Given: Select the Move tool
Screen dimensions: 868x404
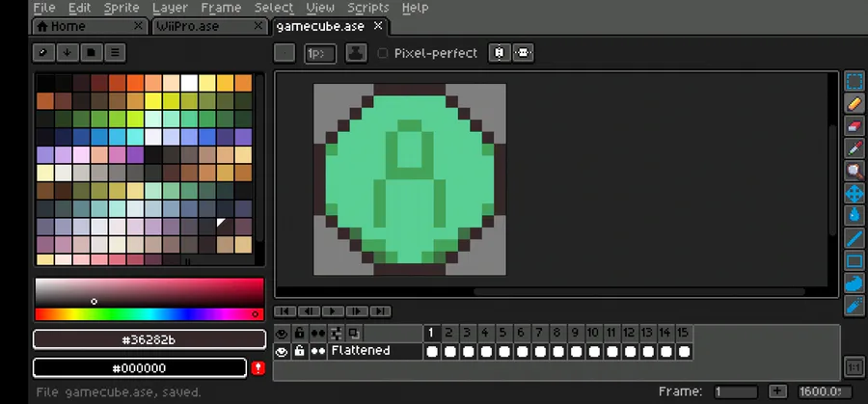Looking at the screenshot, I should coord(854,194).
